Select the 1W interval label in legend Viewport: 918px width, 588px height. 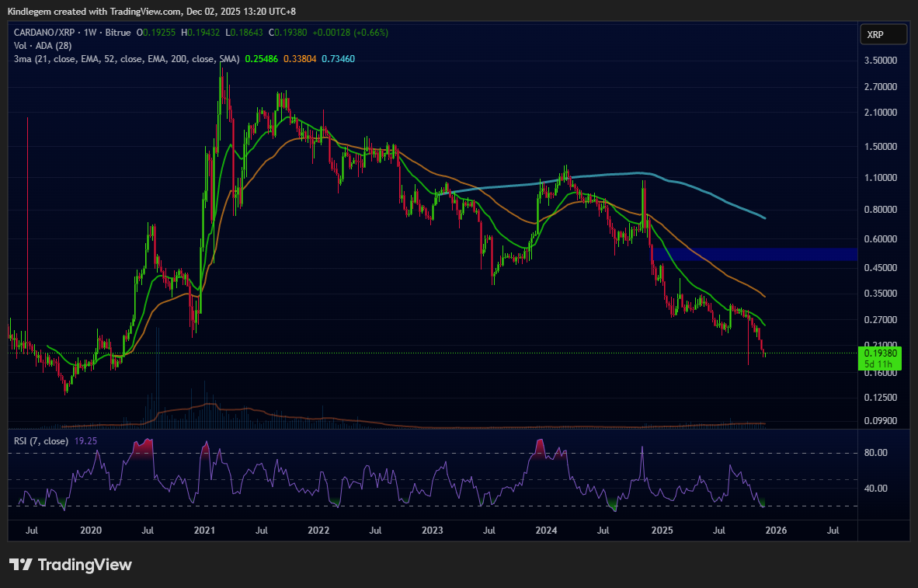(x=90, y=33)
